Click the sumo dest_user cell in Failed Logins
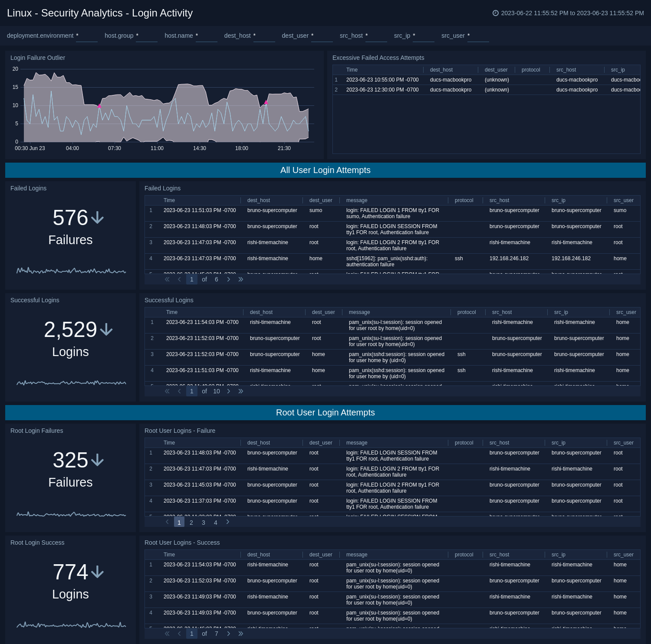The height and width of the screenshot is (644, 651). [x=316, y=210]
